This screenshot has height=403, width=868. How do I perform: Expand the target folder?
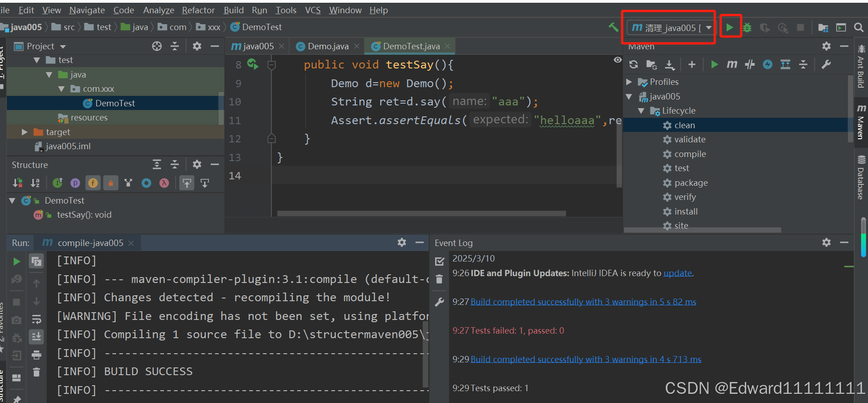pos(24,132)
